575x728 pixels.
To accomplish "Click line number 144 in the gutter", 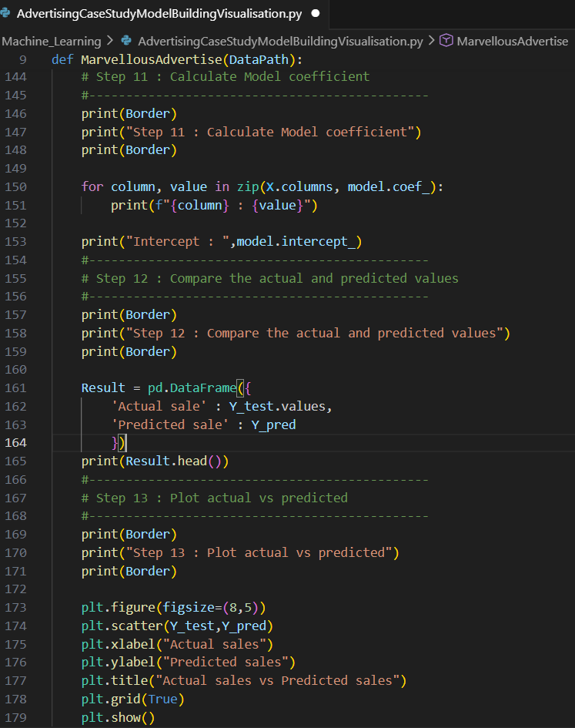I will (x=15, y=76).
